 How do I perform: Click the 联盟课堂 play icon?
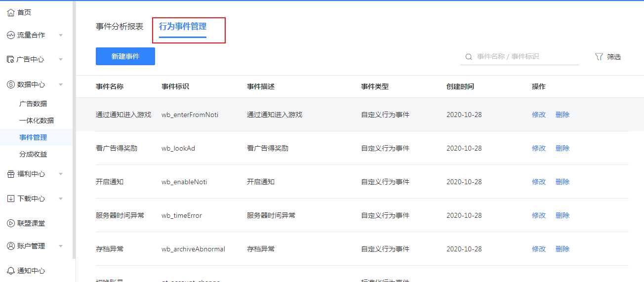click(x=11, y=223)
